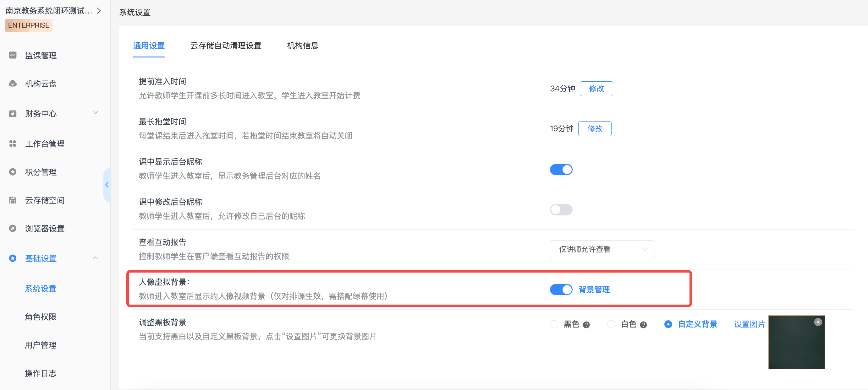This screenshot has height=390, width=868.
Task: Select the 自定义背景 radio button
Action: click(668, 324)
